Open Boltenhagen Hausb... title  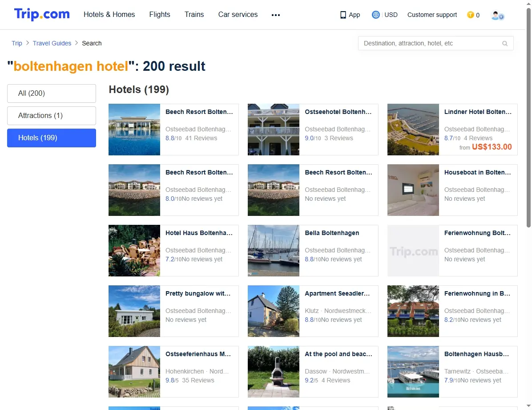pos(477,354)
